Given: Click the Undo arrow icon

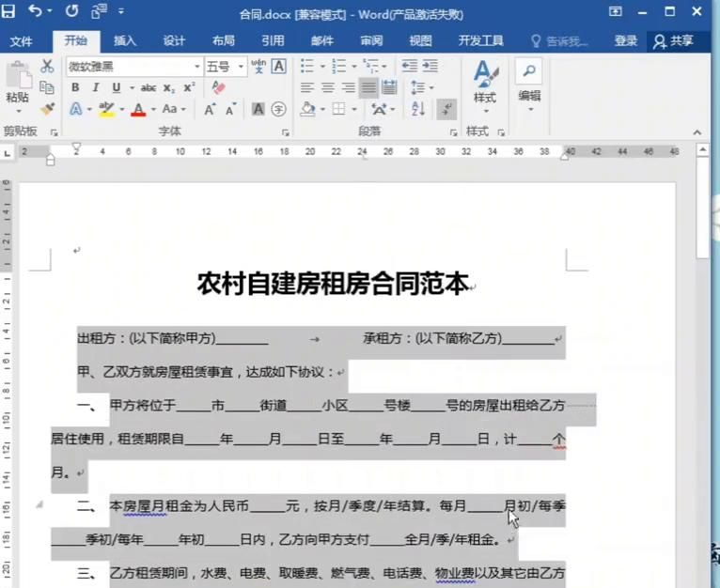Looking at the screenshot, I should click(x=36, y=10).
